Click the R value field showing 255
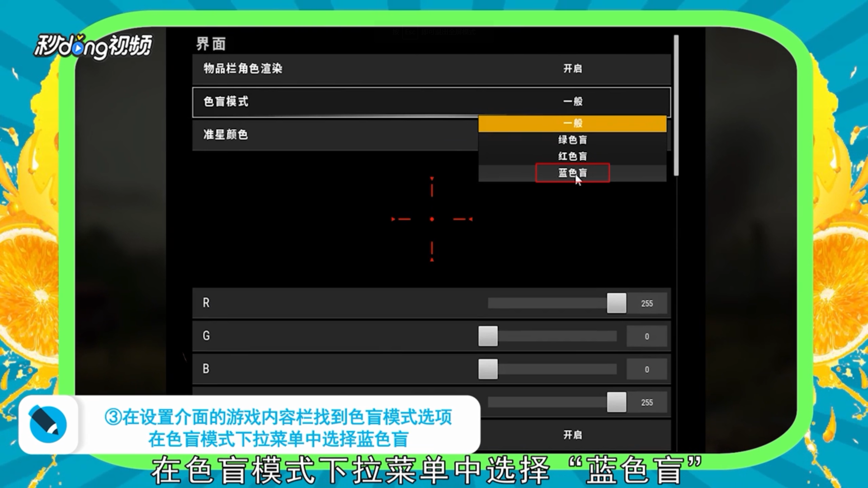868x488 pixels. coord(646,303)
